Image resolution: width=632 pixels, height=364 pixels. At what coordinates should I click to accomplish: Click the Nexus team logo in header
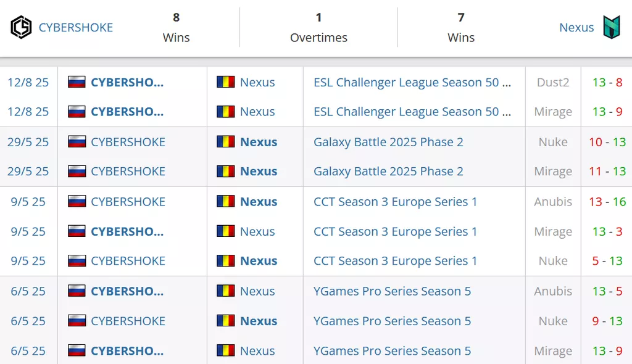tap(611, 27)
